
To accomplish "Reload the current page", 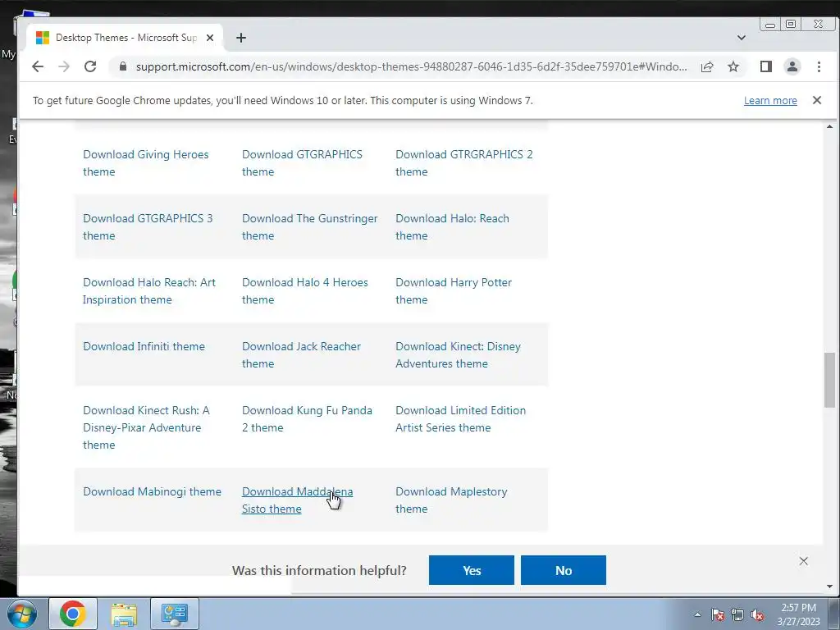I will (90, 66).
